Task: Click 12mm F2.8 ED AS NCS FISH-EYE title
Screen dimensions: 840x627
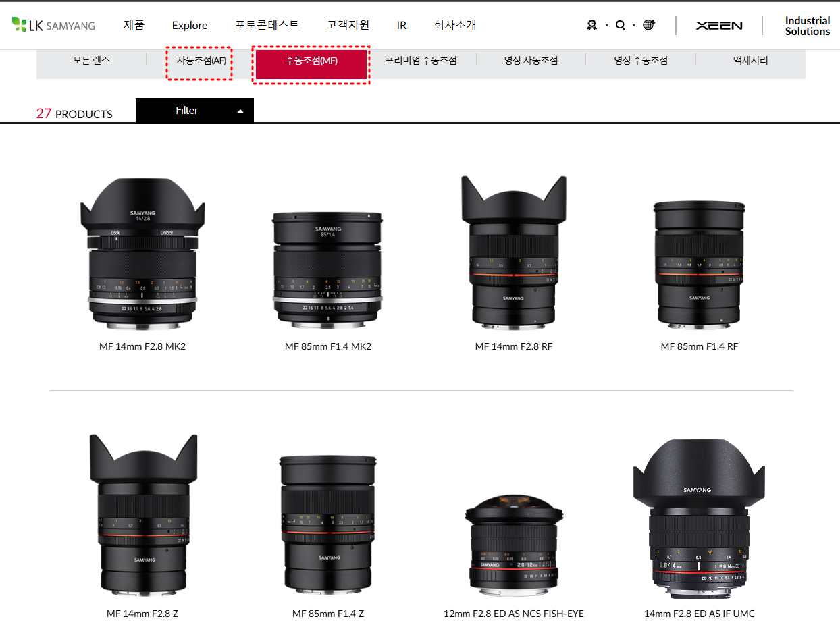Action: [x=514, y=614]
